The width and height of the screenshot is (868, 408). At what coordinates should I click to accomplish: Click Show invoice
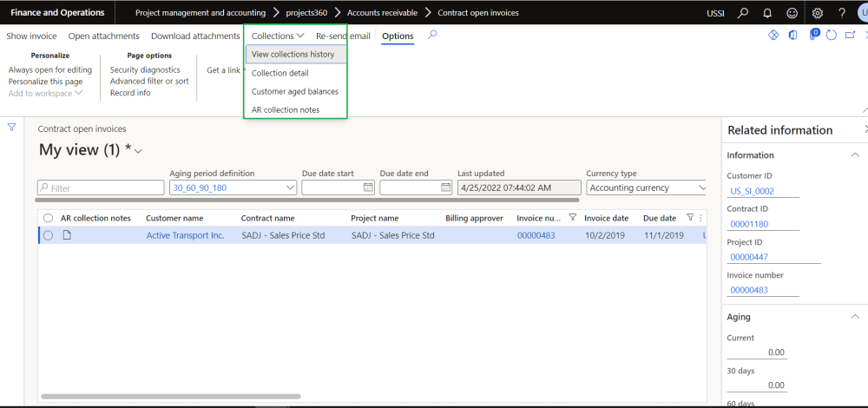(x=31, y=36)
